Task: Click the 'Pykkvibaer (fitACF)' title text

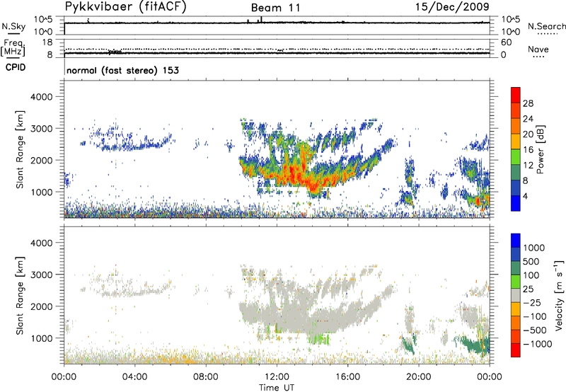Action: [126, 7]
